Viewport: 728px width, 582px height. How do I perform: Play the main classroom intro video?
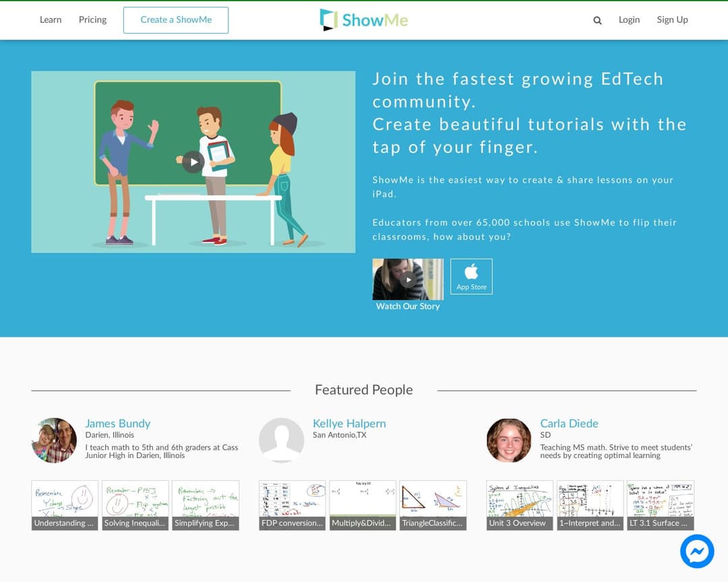[x=193, y=162]
